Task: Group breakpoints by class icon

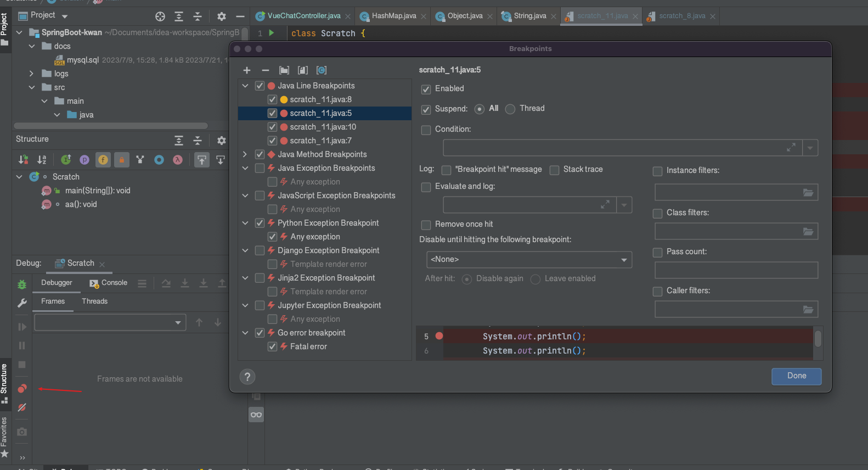Action: click(322, 70)
